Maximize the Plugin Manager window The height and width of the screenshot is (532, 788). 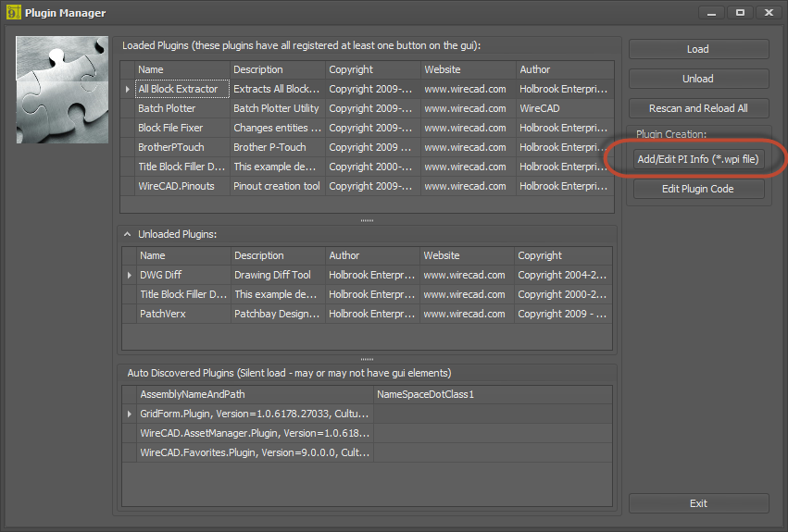[x=740, y=13]
